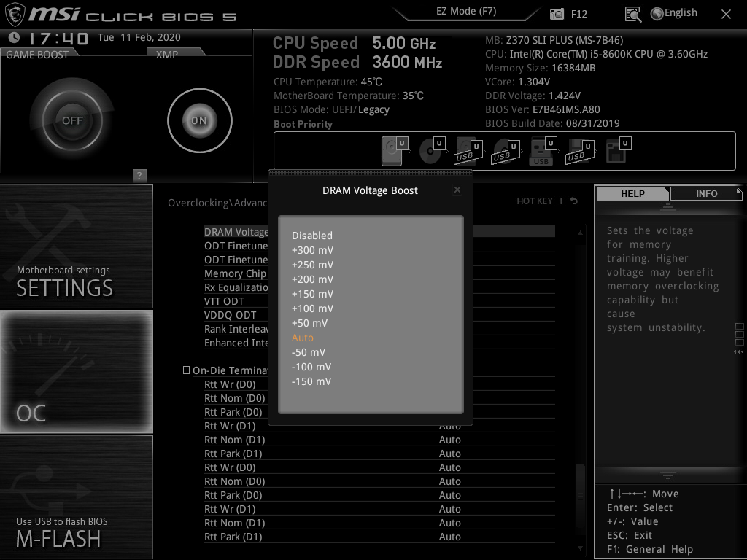Screen dimensions: 747x560
Task: Click the Legacy BIOS mode label
Action: coord(373,109)
